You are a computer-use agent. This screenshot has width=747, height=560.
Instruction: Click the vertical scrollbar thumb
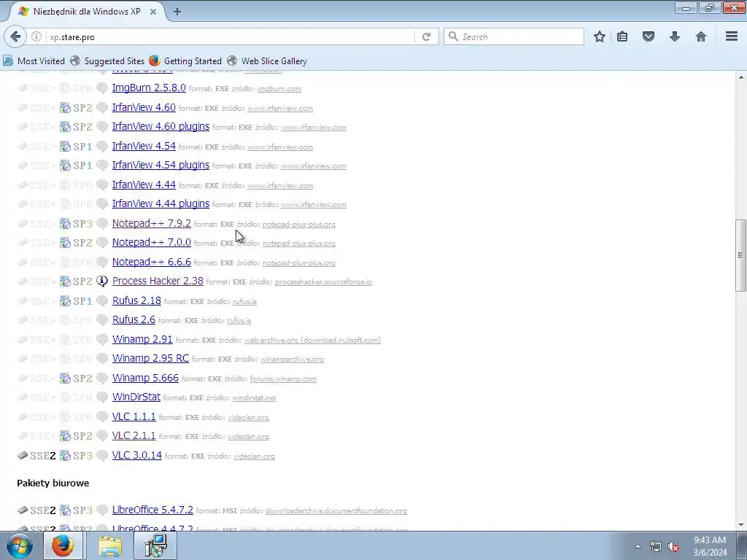tap(741, 255)
